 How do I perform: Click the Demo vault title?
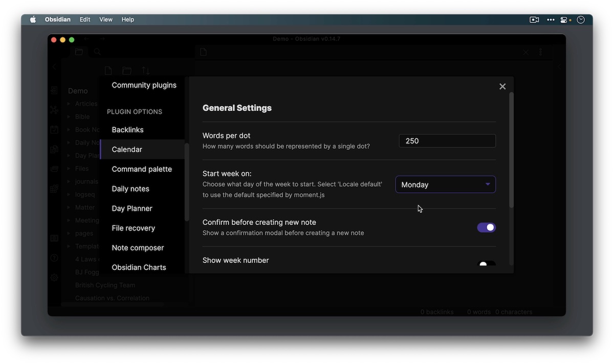point(78,91)
